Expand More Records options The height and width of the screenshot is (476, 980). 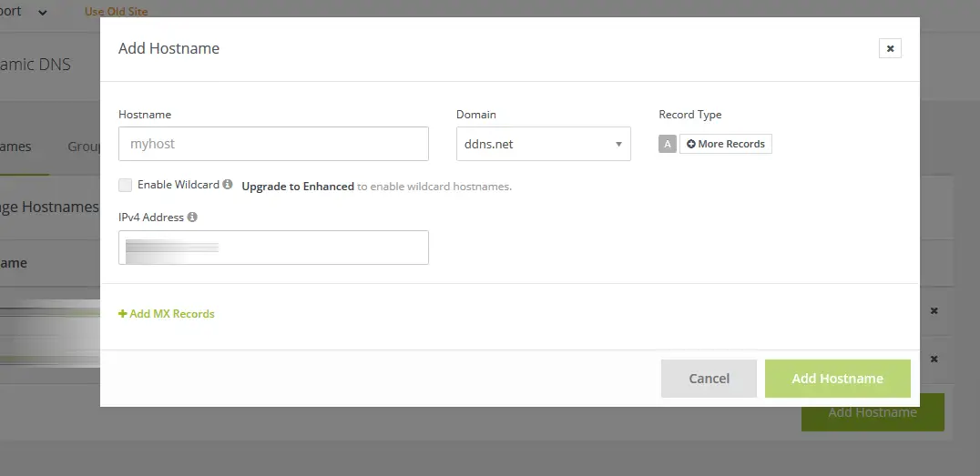[x=726, y=144]
